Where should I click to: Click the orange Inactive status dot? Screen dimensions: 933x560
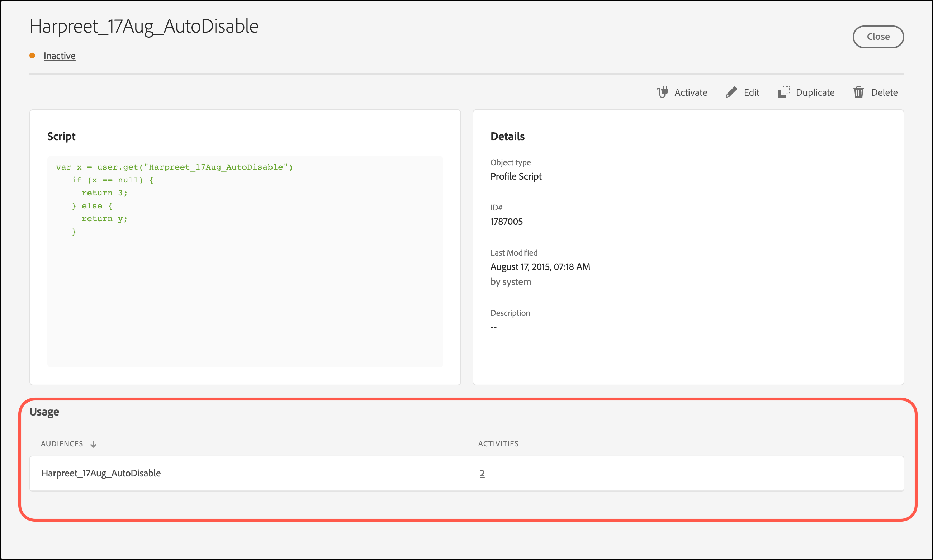[x=33, y=56]
